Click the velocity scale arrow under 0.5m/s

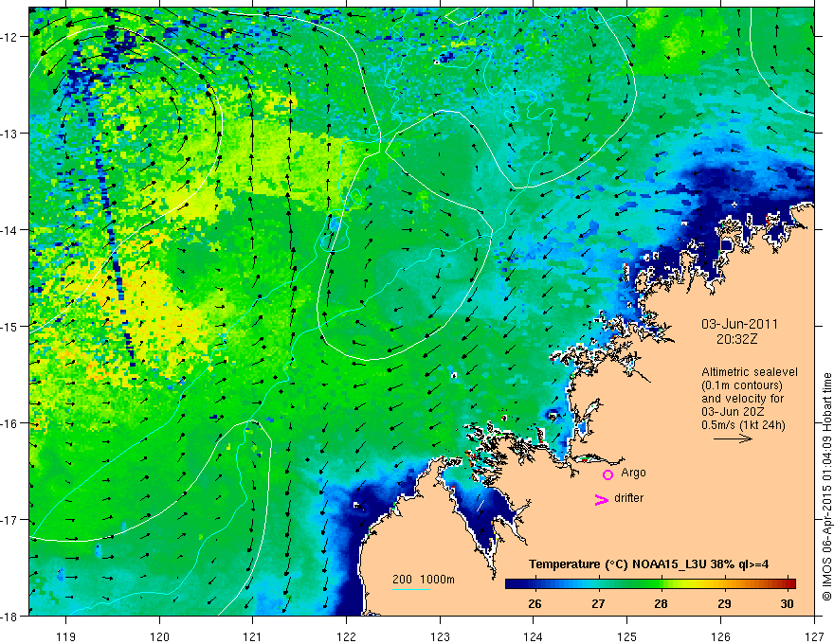coord(733,438)
